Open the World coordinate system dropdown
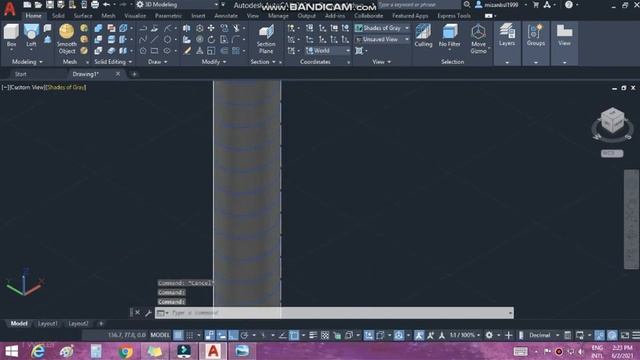 328,51
